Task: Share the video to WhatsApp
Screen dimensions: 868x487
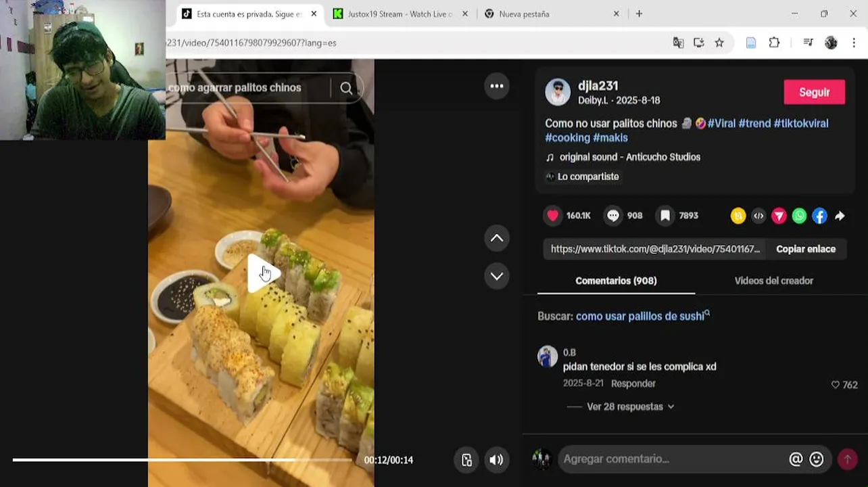Action: click(x=799, y=216)
